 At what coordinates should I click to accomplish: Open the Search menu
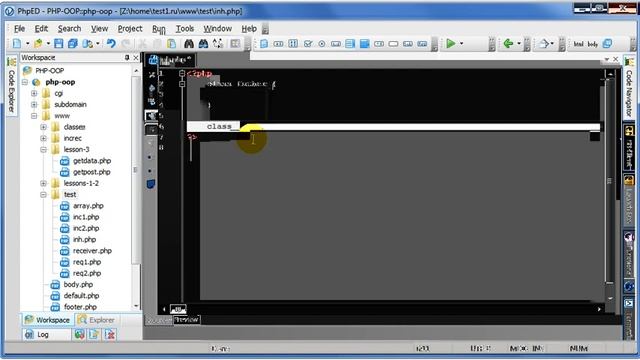[69, 29]
